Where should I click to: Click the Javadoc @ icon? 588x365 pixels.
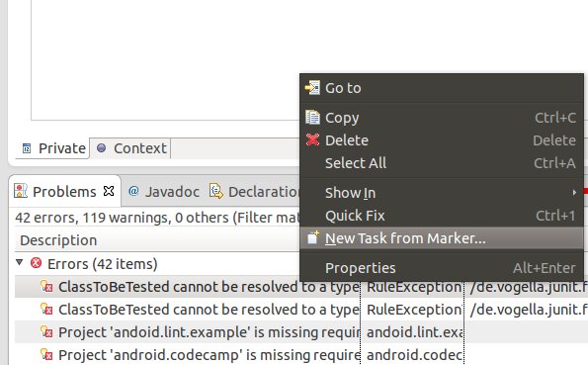(x=133, y=191)
